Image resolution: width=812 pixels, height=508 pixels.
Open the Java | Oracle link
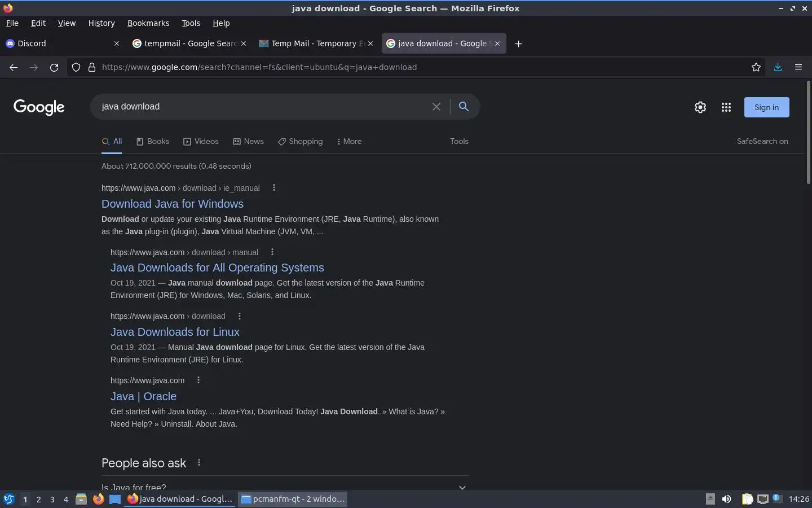coord(143,396)
